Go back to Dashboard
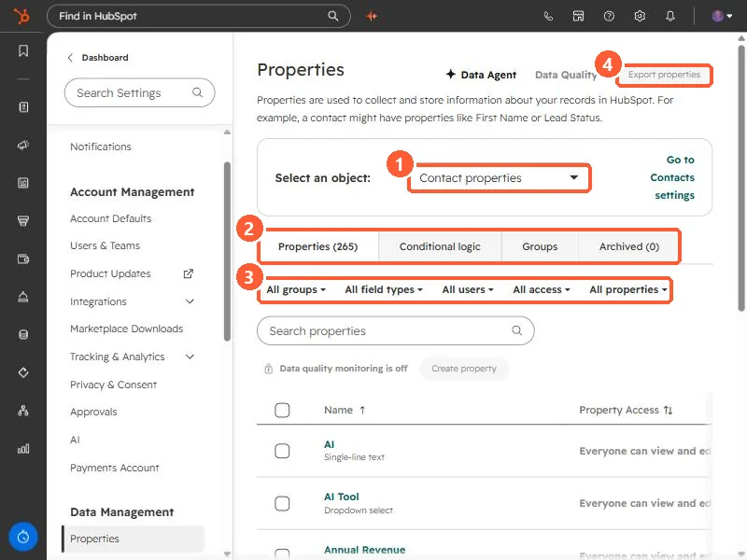 98,58
